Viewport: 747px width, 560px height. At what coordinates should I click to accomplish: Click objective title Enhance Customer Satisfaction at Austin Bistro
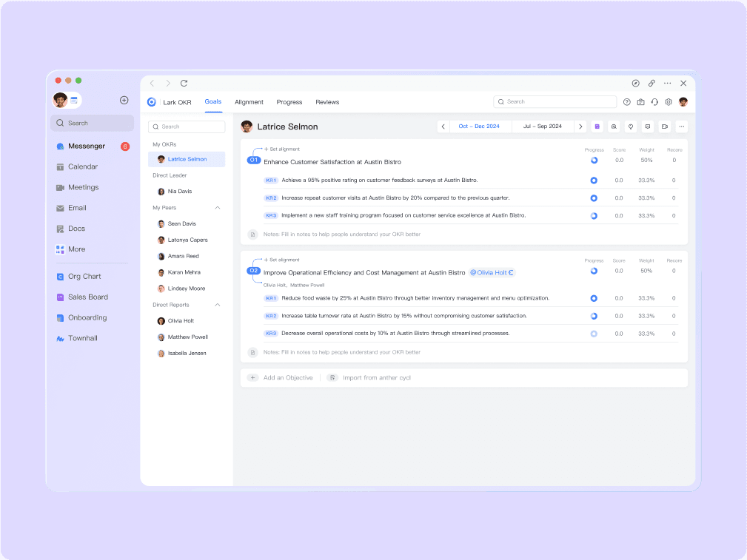click(332, 162)
